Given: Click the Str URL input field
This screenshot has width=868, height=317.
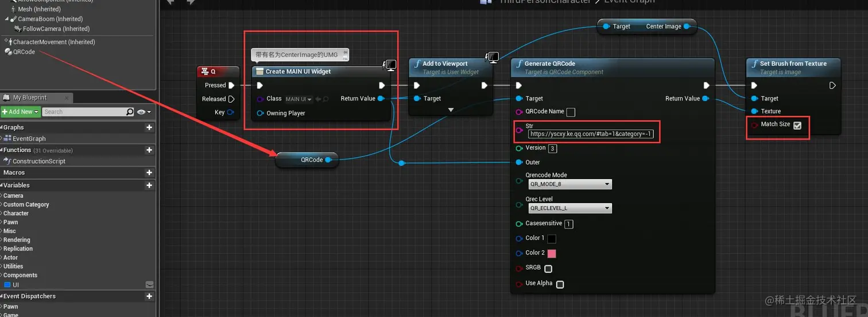Looking at the screenshot, I should tap(591, 134).
